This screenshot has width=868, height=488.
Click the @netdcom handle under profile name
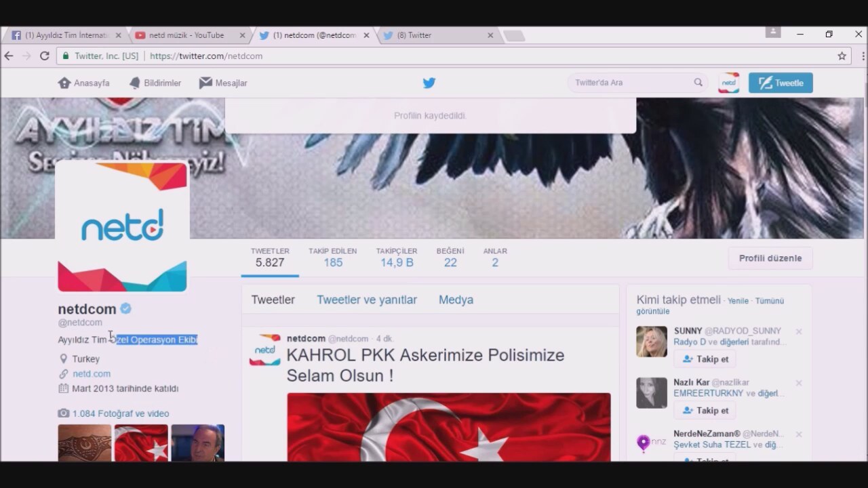(80, 323)
